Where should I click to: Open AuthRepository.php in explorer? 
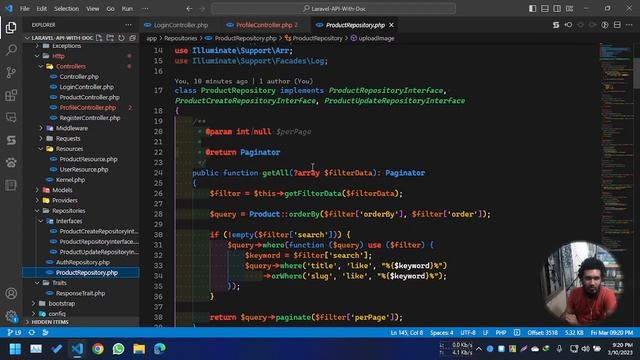point(82,262)
